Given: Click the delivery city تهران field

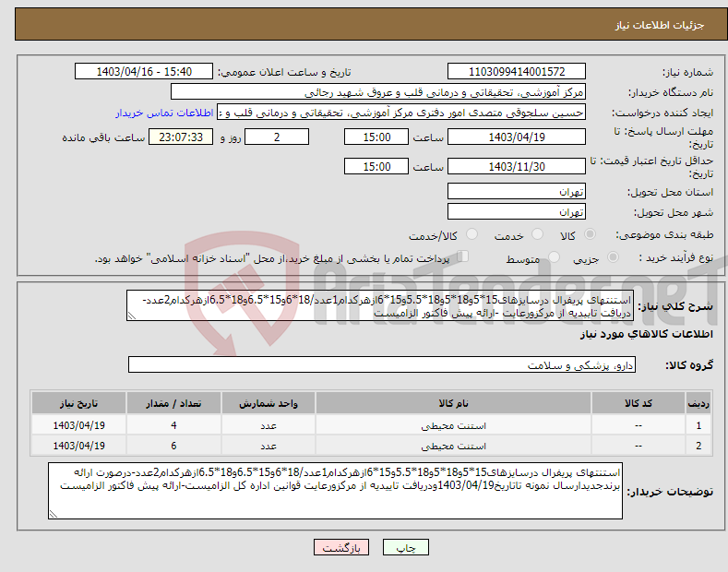Looking at the screenshot, I should pyautogui.click(x=517, y=211).
